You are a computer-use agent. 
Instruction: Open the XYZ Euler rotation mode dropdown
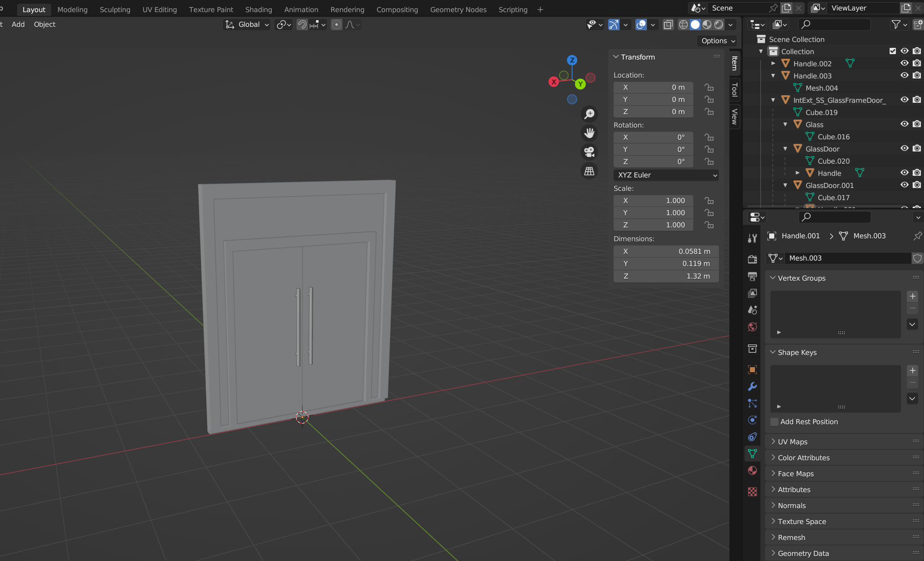666,175
